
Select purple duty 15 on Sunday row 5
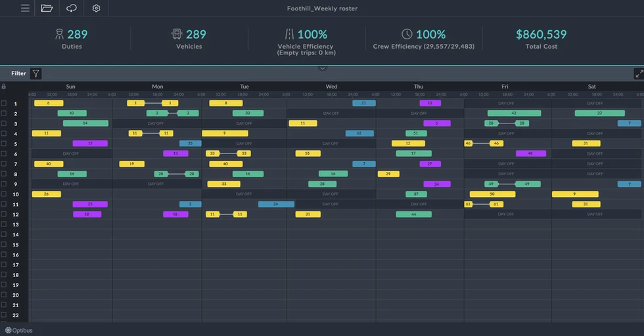(x=90, y=143)
